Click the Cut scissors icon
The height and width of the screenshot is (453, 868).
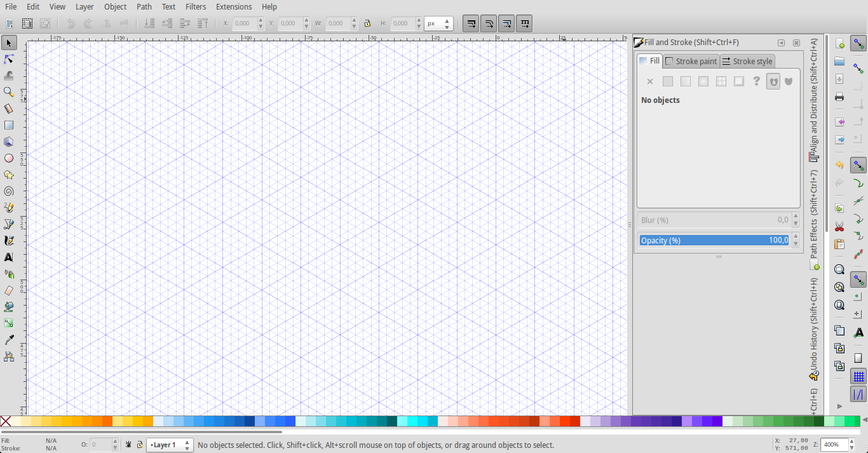click(839, 227)
